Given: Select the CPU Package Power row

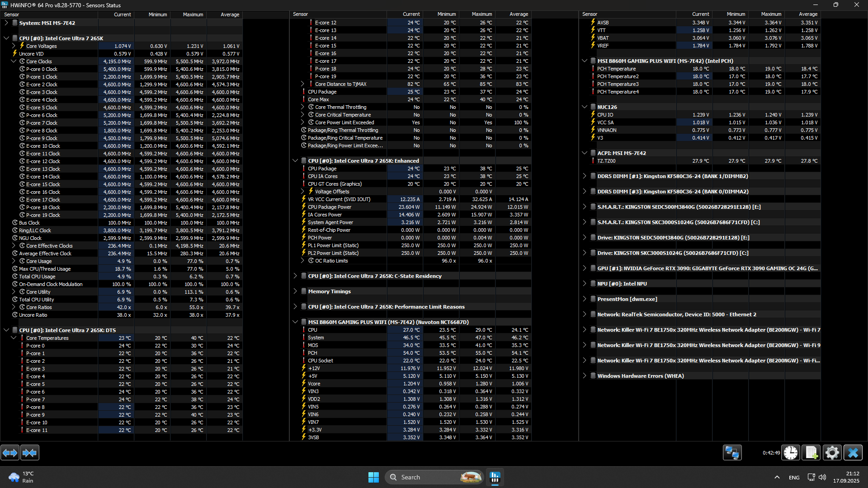Looking at the screenshot, I should 330,207.
